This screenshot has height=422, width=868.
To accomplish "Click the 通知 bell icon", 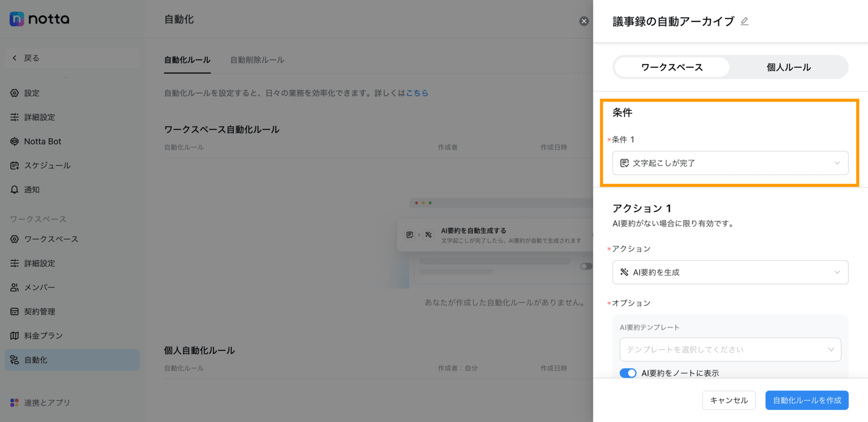I will click(15, 190).
